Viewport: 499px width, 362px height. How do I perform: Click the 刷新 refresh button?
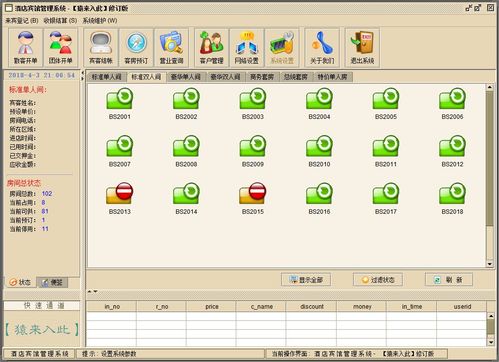449,280
